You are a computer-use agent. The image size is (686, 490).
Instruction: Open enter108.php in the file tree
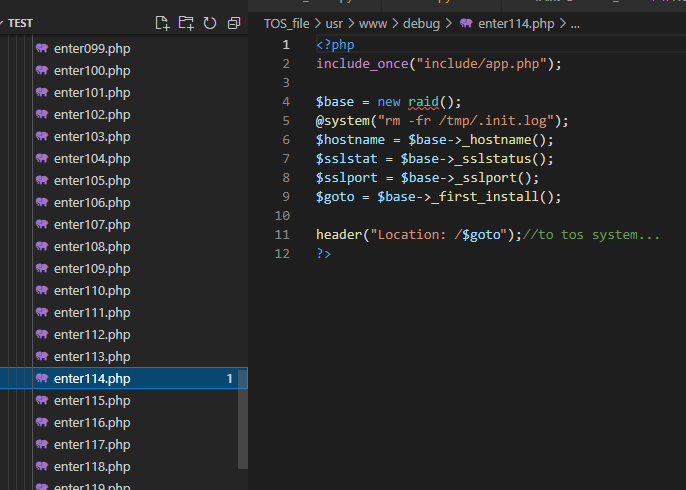(124, 247)
